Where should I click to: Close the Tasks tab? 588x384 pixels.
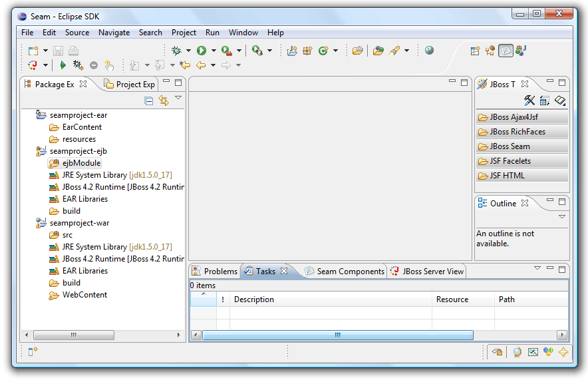pos(284,271)
